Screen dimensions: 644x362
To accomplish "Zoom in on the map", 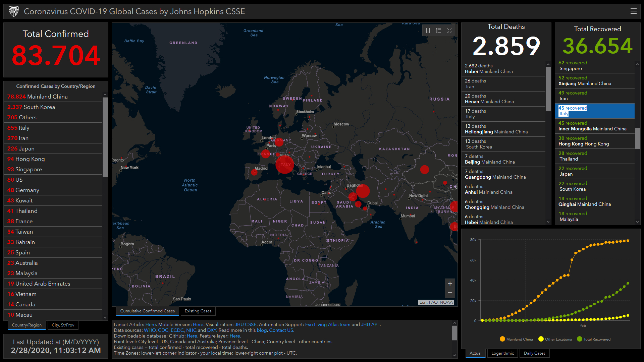I will click(x=450, y=284).
